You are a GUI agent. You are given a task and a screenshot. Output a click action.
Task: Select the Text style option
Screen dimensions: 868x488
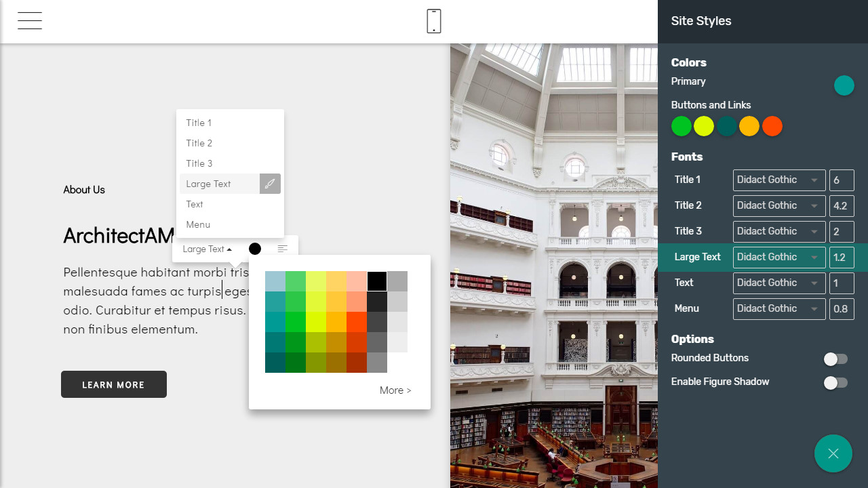(195, 204)
